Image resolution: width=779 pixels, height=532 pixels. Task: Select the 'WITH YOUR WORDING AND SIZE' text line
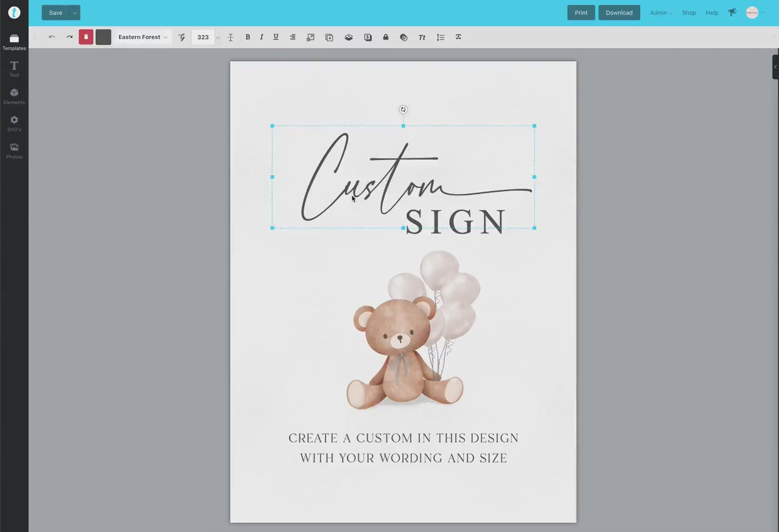[x=403, y=458]
